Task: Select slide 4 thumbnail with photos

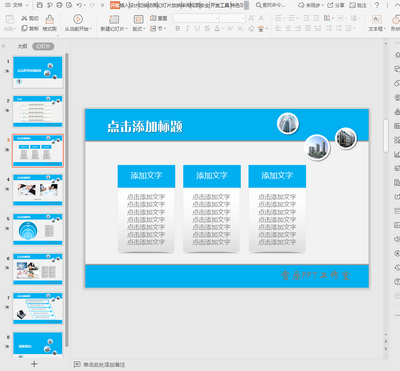Action: coord(38,190)
